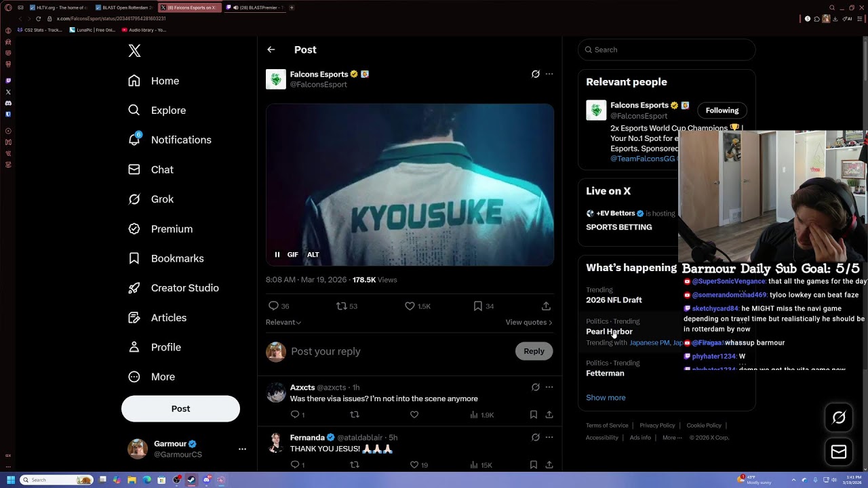
Task: Open Grok actions on the Falcons Esports post
Action: (x=535, y=74)
